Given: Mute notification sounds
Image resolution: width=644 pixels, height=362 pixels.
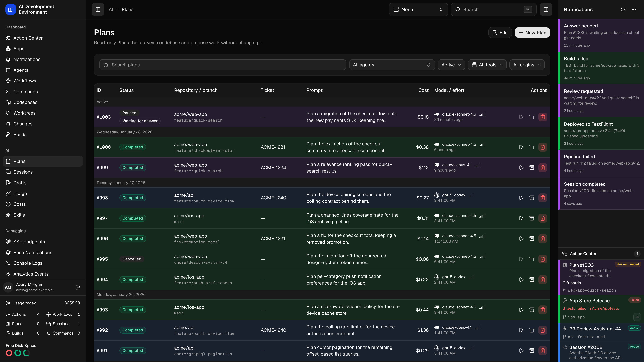Looking at the screenshot, I should point(623,10).
